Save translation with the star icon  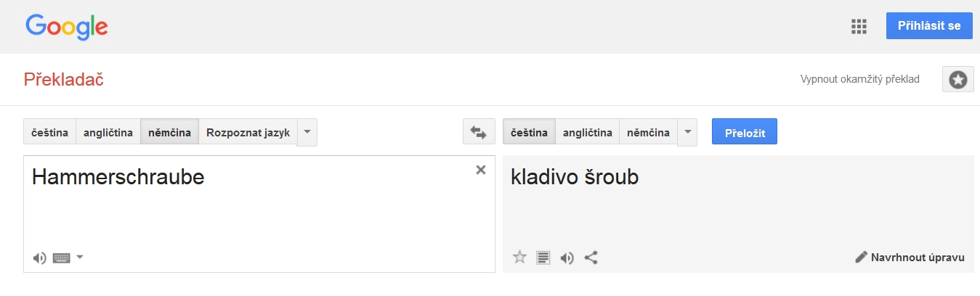[x=519, y=257]
